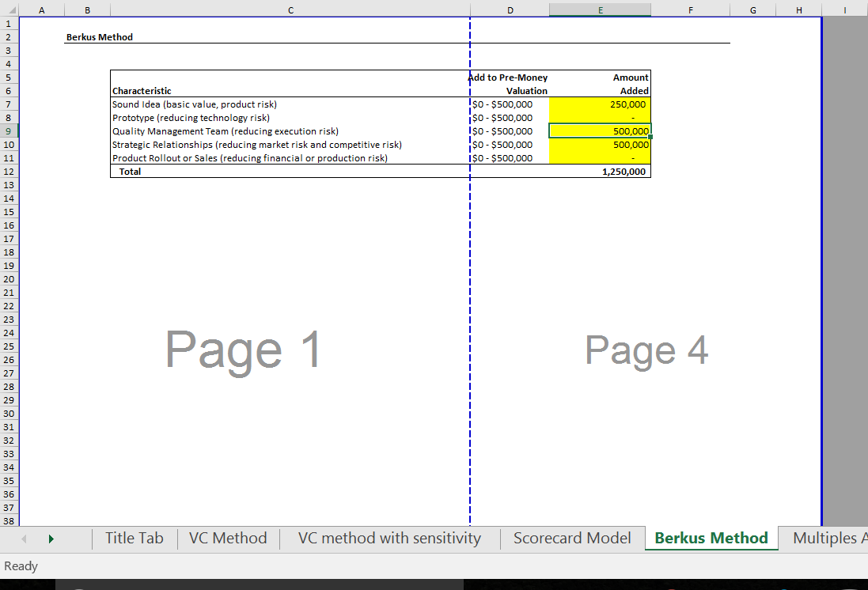Select column F header
This screenshot has height=590, width=868.
pyautogui.click(x=690, y=10)
